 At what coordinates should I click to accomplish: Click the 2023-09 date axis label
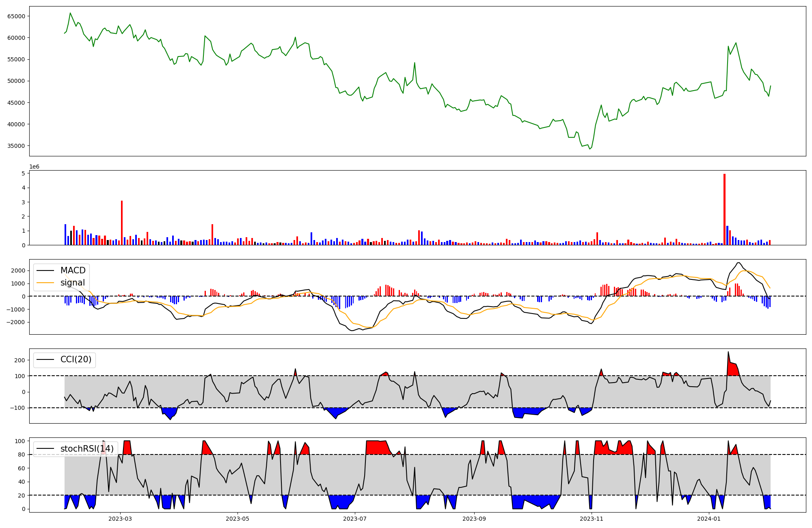click(x=474, y=519)
